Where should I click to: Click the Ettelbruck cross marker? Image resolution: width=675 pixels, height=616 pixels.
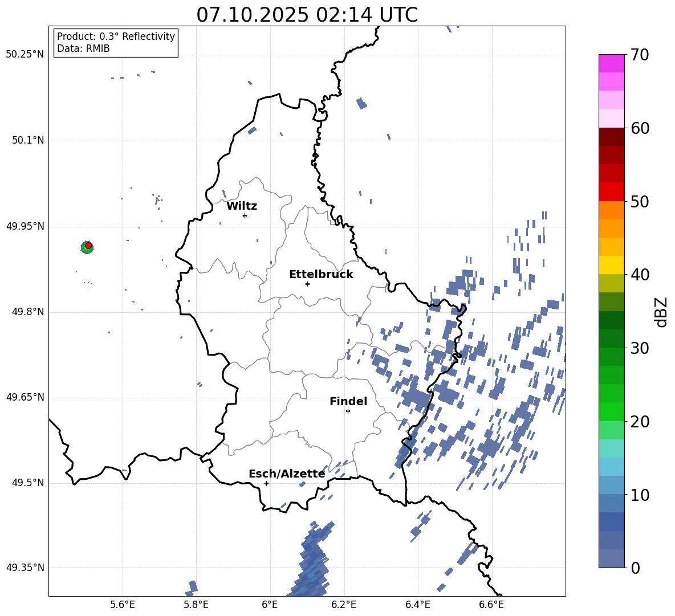(x=307, y=284)
